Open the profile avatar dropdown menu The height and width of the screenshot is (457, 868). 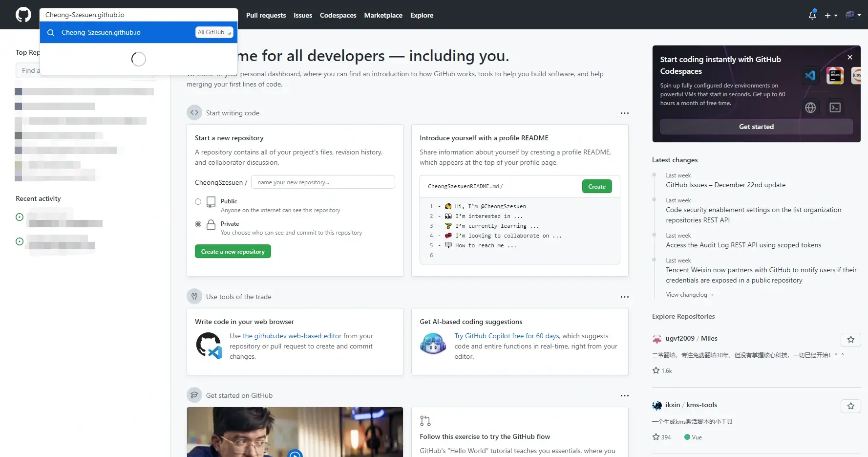(x=852, y=15)
